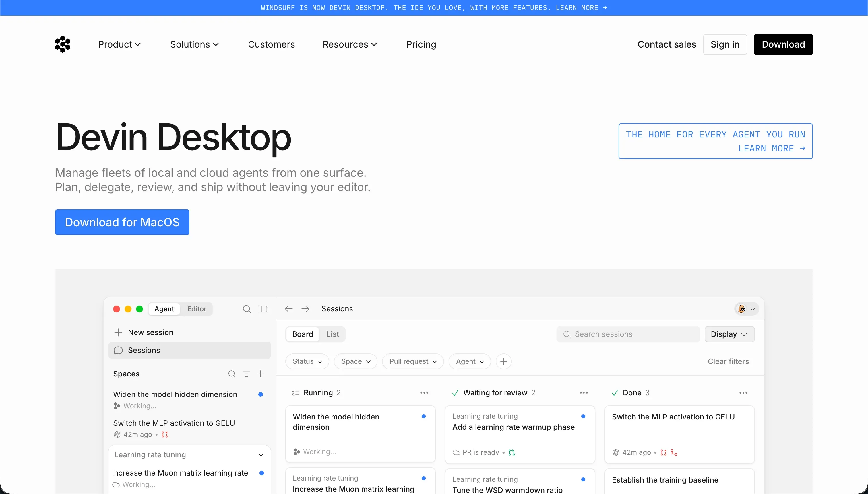This screenshot has height=494, width=868.
Task: Open the Add a learning rate warmup phase card
Action: tap(520, 435)
